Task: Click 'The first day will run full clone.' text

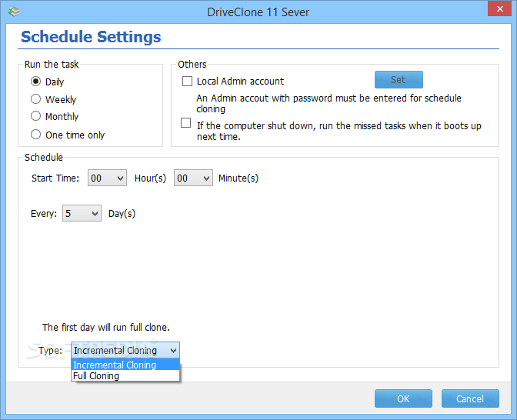Action: (x=106, y=328)
